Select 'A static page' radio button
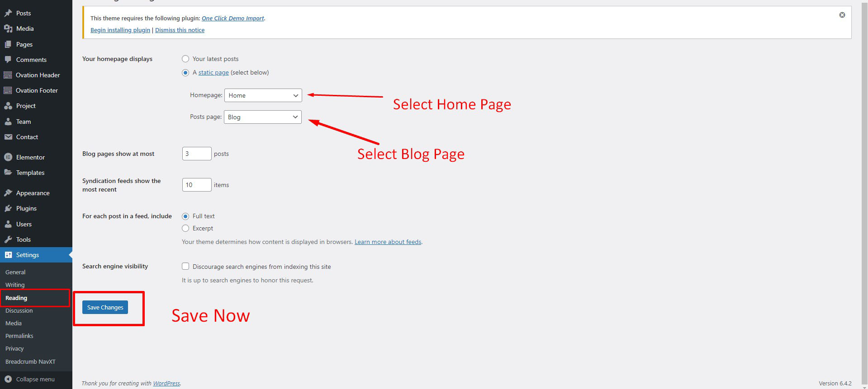This screenshot has height=389, width=868. [185, 73]
